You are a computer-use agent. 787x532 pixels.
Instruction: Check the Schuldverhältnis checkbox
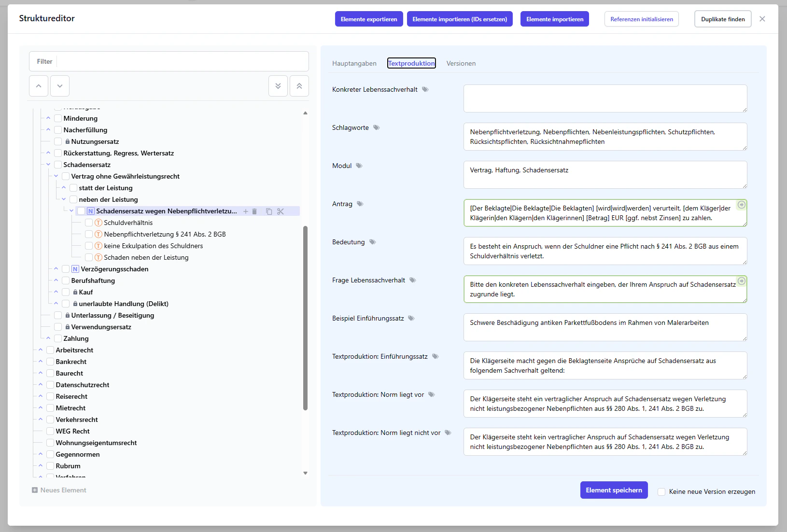pos(89,223)
